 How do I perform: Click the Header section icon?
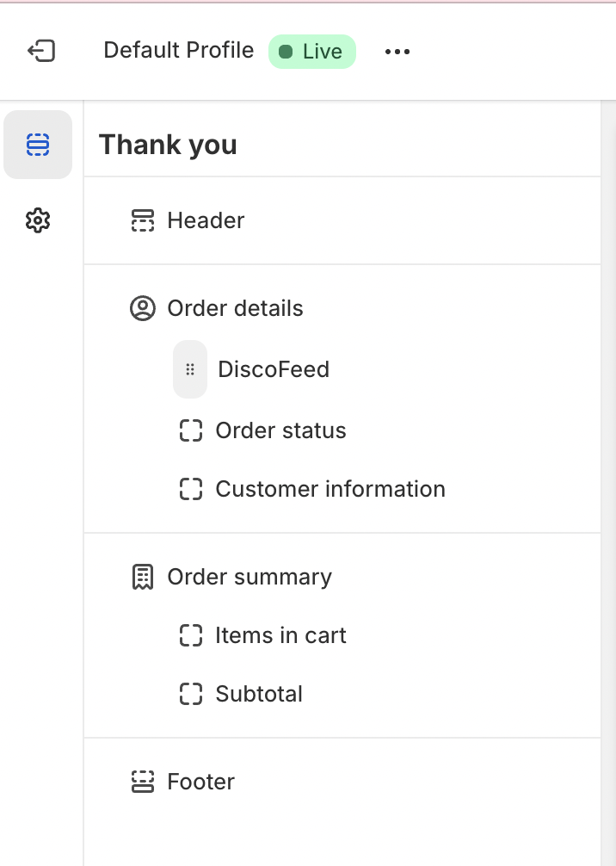coord(143,220)
